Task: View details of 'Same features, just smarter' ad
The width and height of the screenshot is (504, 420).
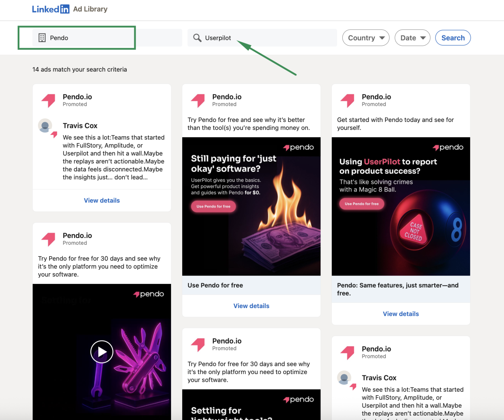Action: 401,314
